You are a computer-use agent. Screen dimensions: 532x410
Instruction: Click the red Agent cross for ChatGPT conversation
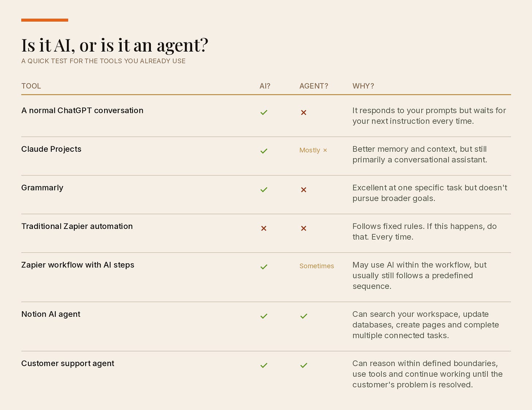(304, 112)
